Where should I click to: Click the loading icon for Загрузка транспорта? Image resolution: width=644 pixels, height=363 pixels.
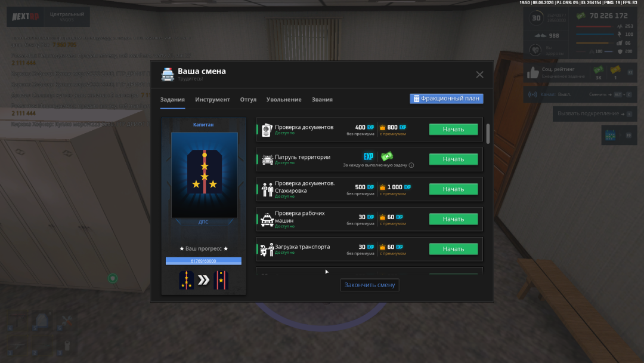267,250
